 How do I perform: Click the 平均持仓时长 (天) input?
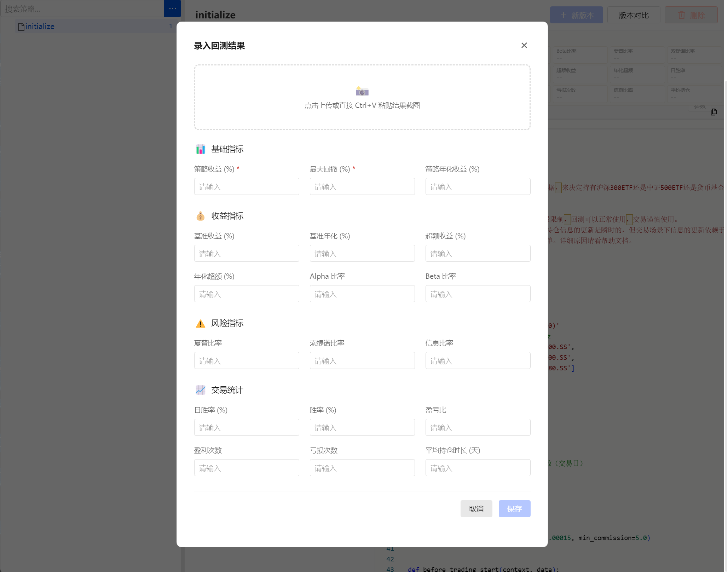478,468
